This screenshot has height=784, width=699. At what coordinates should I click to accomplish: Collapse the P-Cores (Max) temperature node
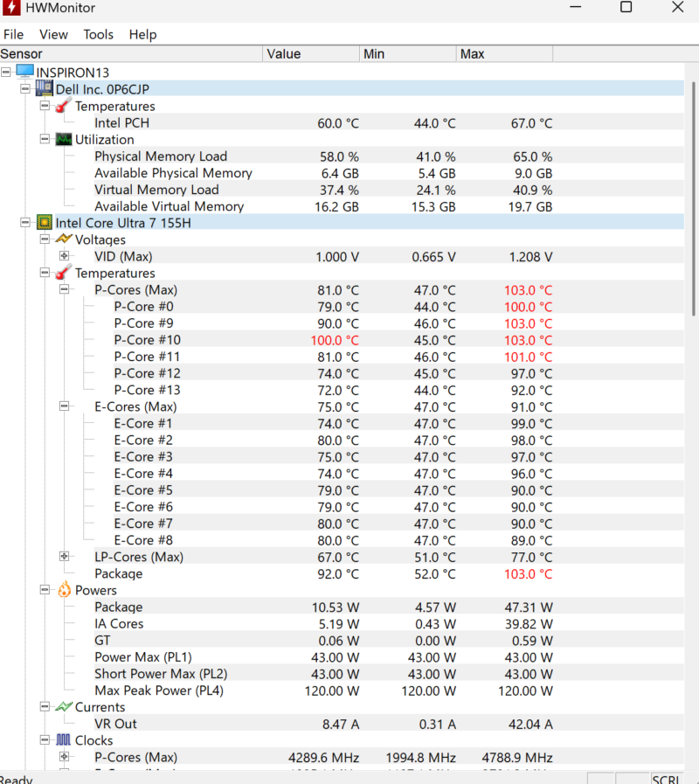[64, 290]
